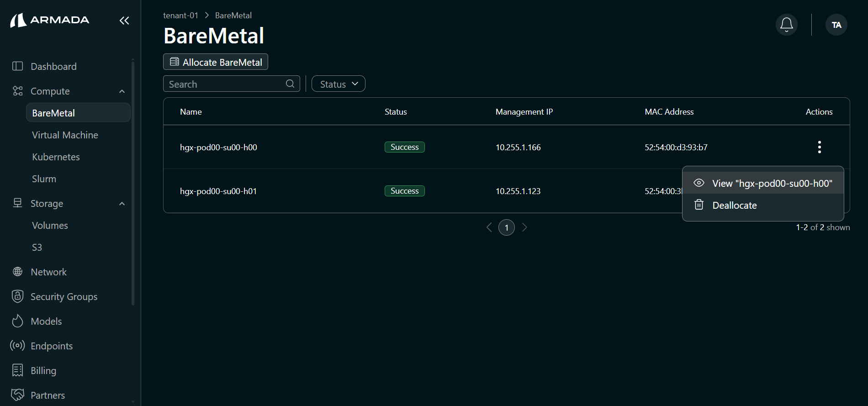This screenshot has height=406, width=868.
Task: Click the Dashboard panel icon
Action: (17, 66)
